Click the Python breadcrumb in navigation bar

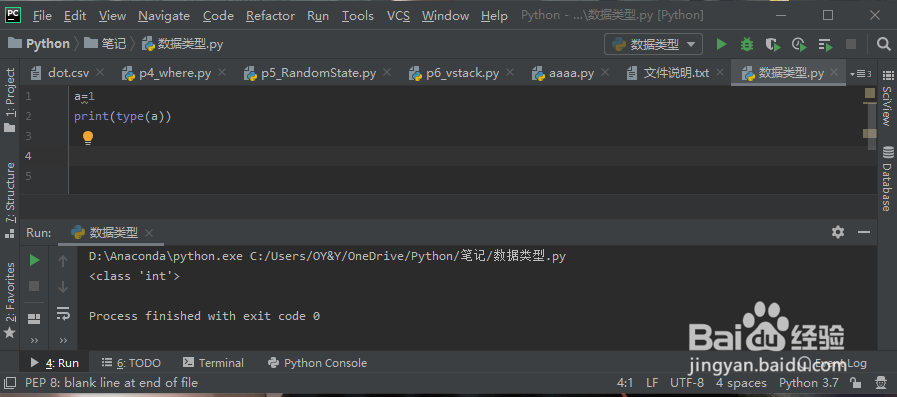click(40, 43)
